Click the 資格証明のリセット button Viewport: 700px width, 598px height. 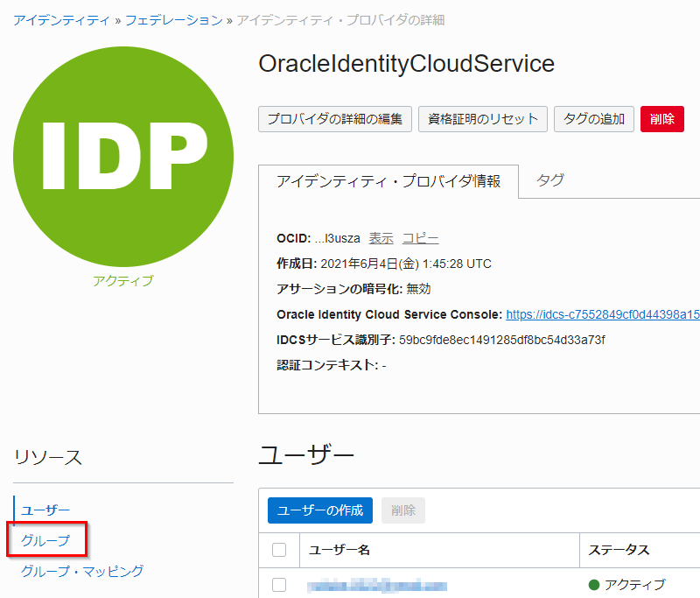pos(483,119)
